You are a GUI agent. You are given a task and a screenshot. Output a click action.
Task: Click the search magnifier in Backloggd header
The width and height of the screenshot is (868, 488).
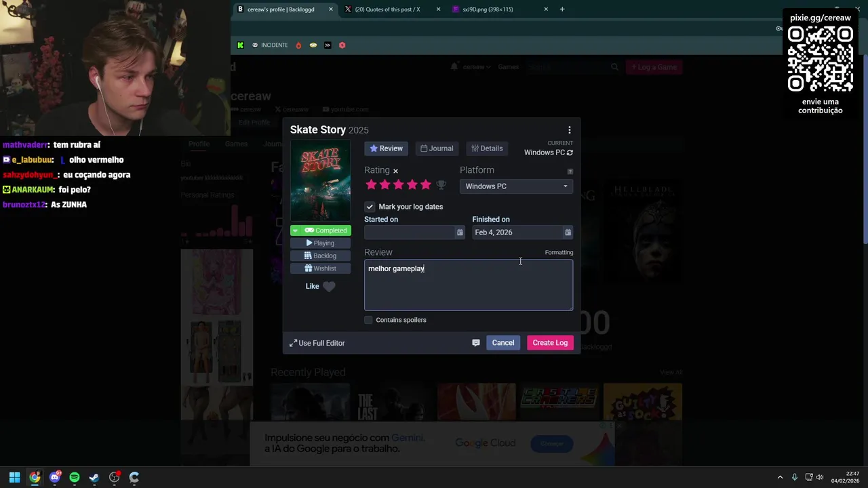point(614,67)
